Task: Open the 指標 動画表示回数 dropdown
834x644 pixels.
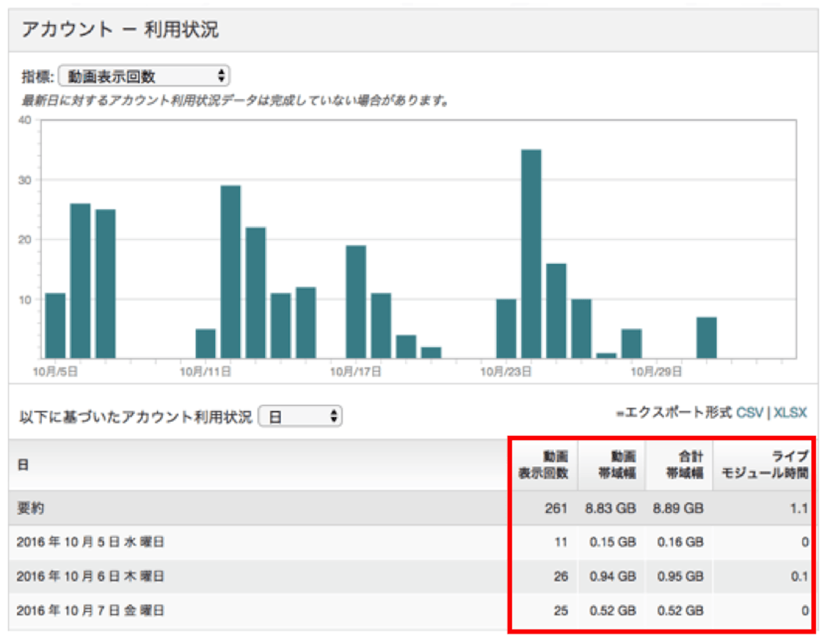Action: click(x=144, y=76)
